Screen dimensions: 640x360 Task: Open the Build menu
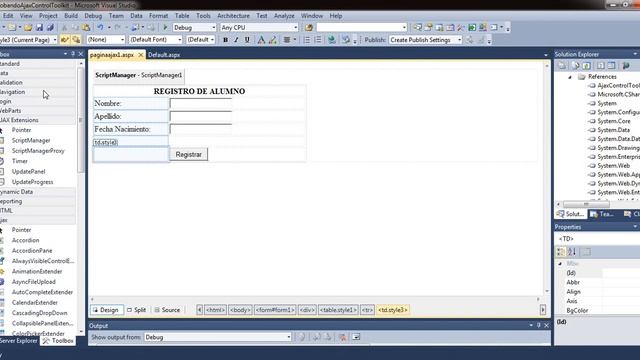click(71, 16)
